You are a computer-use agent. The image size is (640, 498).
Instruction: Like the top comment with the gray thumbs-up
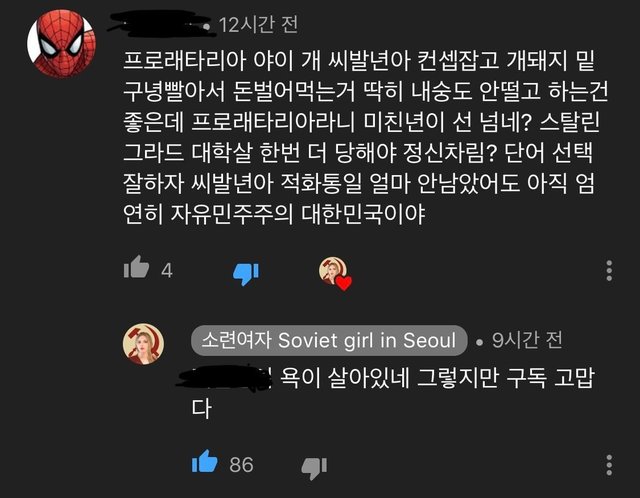pyautogui.click(x=137, y=267)
